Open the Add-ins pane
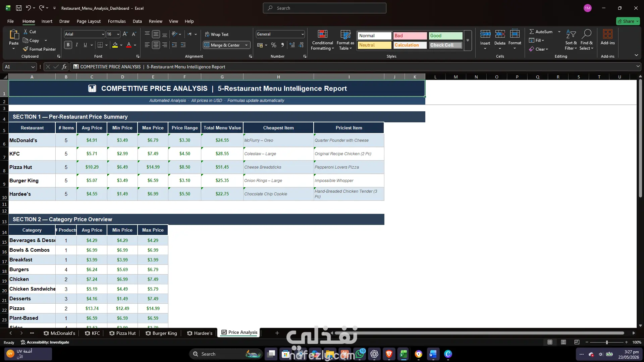The width and height of the screenshot is (644, 362). 607,37
